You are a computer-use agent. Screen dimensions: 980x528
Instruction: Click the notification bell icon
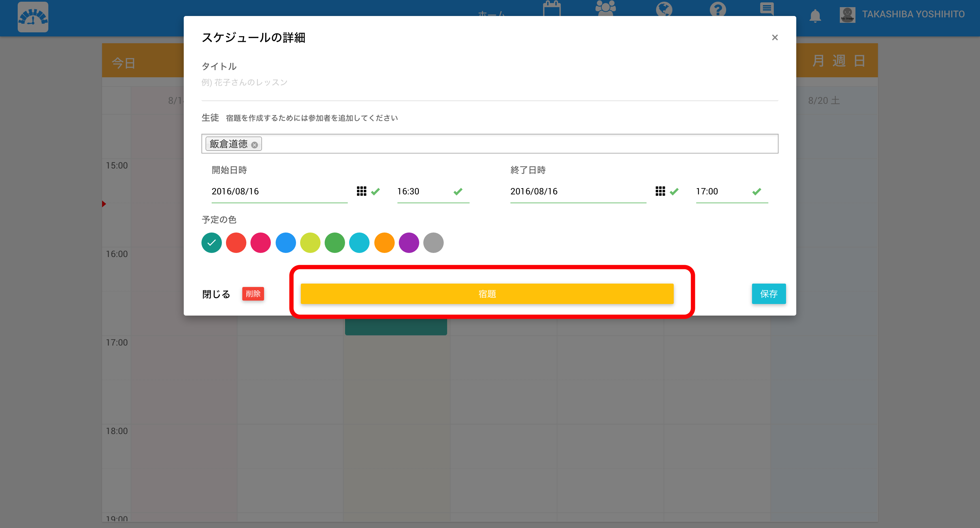(x=815, y=16)
